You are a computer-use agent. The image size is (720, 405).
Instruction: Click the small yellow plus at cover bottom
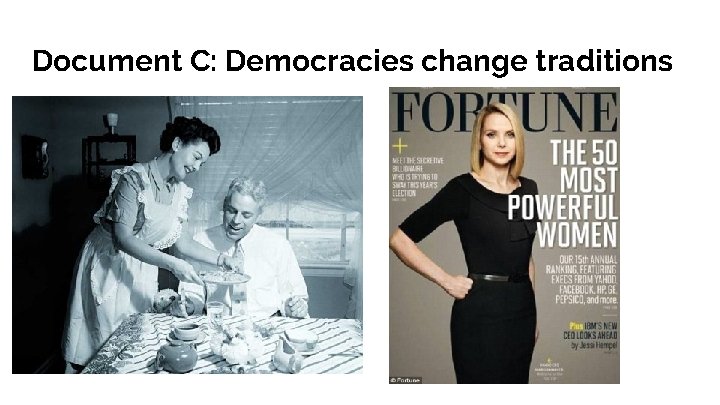[548, 361]
